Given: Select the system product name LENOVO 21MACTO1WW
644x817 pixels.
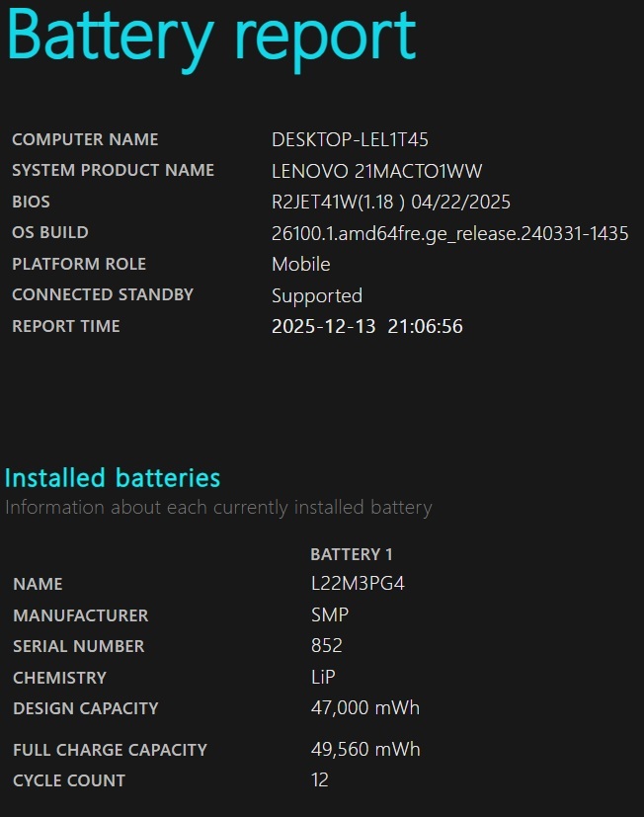Looking at the screenshot, I should click(x=376, y=171).
